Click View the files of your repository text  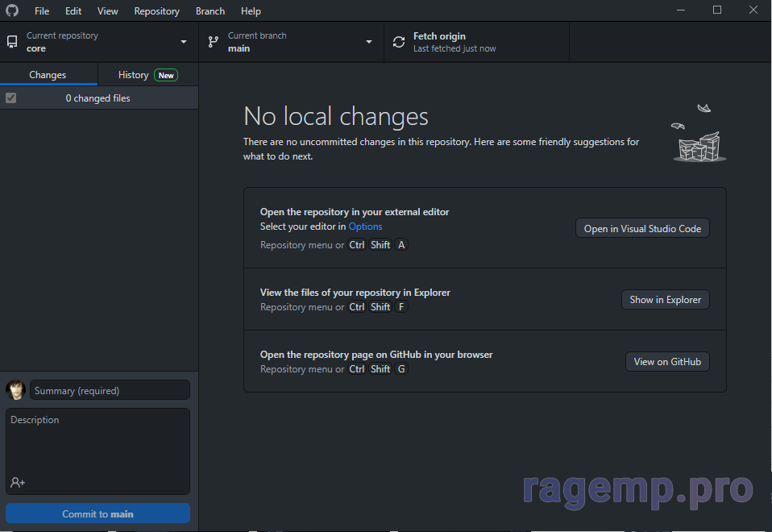point(355,293)
